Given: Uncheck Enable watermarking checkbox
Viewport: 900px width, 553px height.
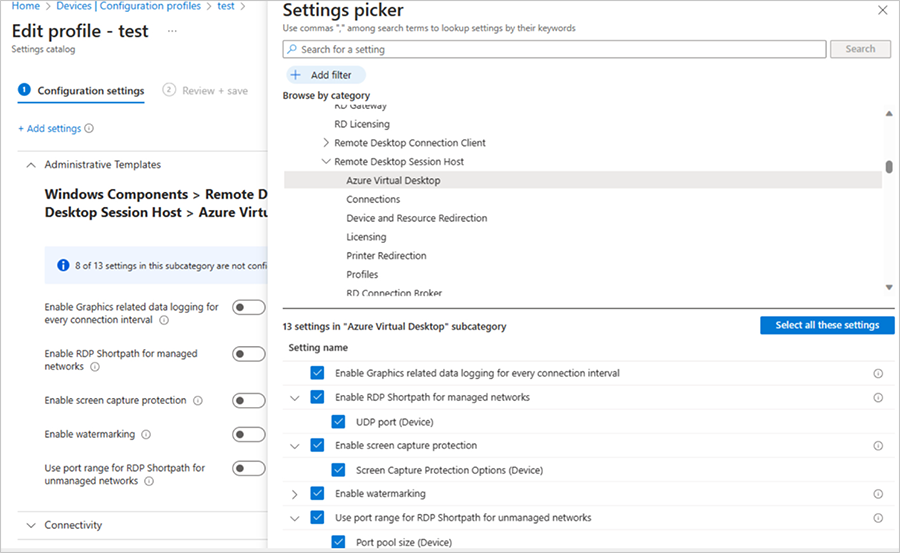Looking at the screenshot, I should pos(317,494).
